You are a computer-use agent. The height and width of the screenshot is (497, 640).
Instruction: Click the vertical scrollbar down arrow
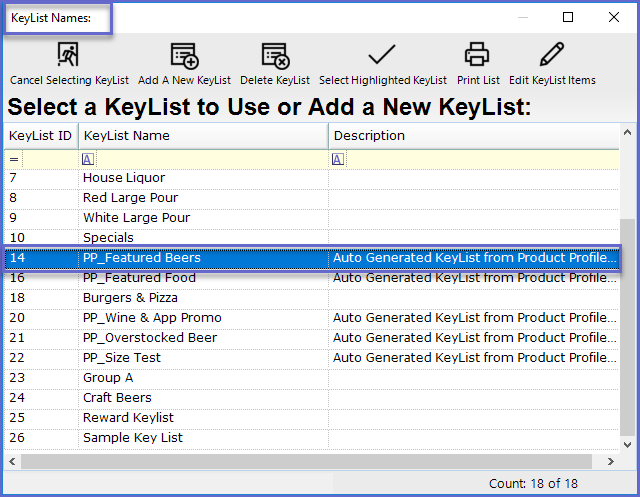pos(628,444)
